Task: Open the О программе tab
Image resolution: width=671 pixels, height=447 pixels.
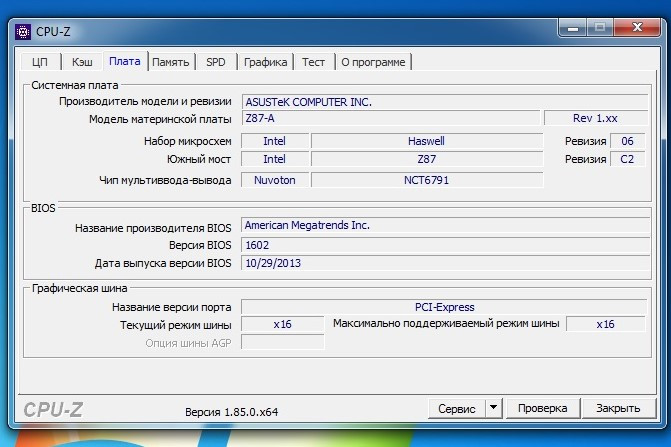Action: tap(373, 62)
